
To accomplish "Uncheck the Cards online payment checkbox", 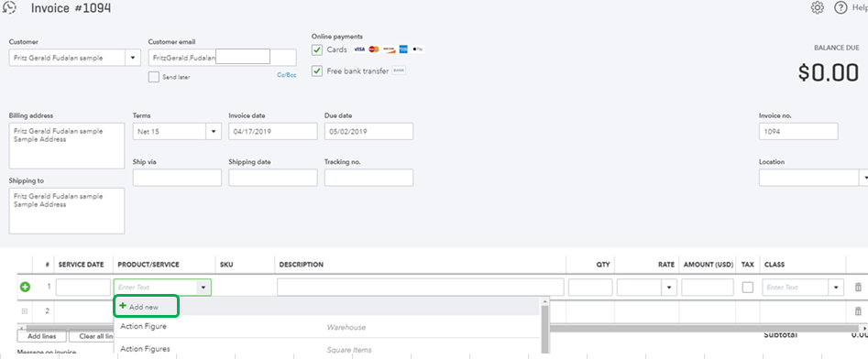I will tap(316, 49).
